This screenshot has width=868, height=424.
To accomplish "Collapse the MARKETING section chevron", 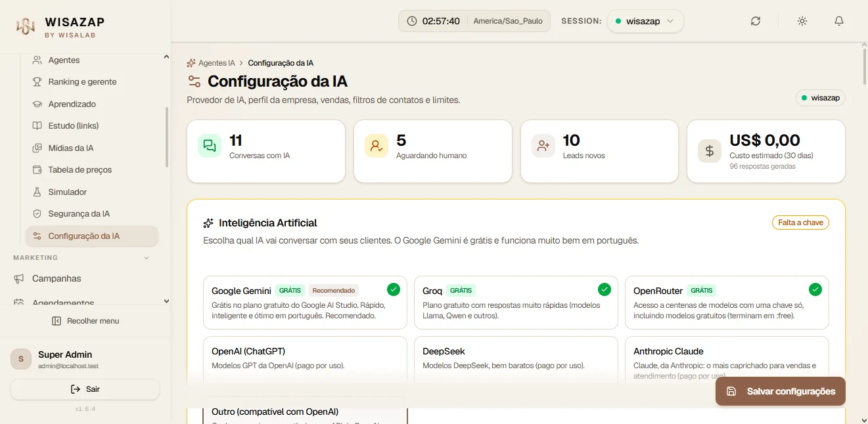I will [x=147, y=258].
